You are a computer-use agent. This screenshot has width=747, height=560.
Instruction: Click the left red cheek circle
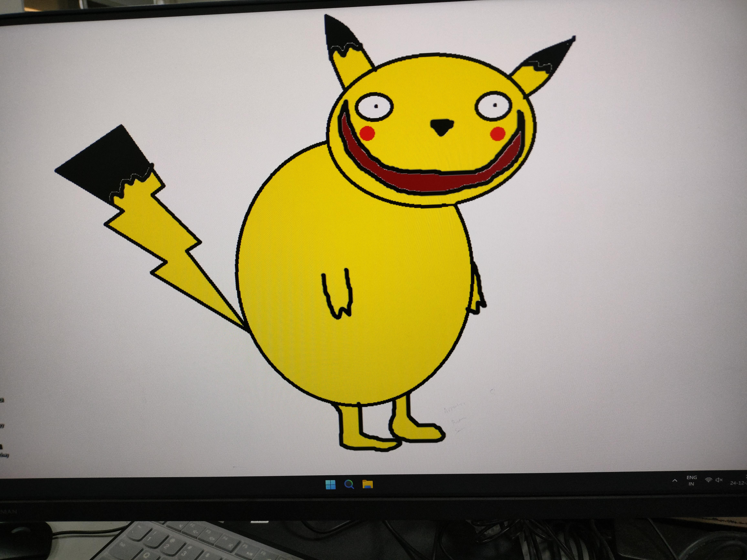click(367, 133)
